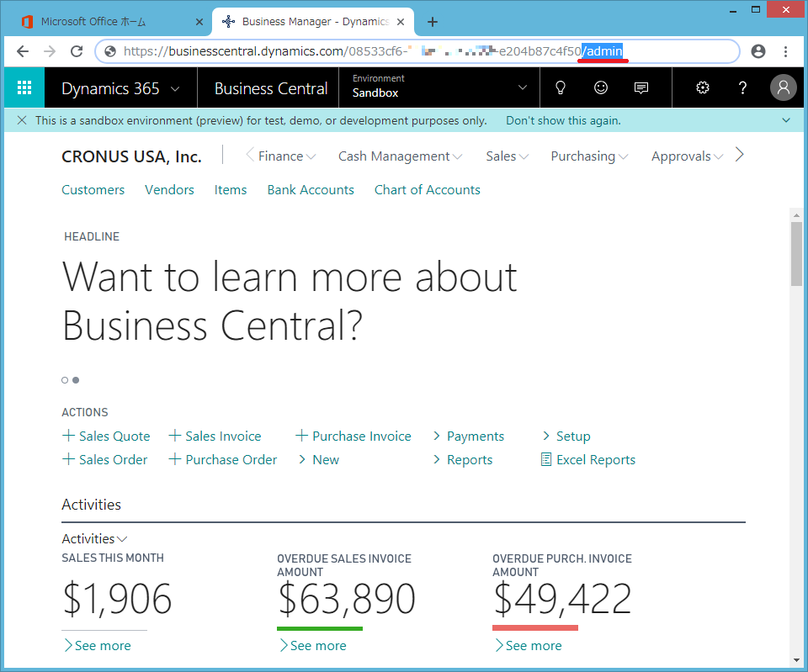The height and width of the screenshot is (672, 808).
Task: Click the CRONUS USA, Inc. company name
Action: (x=131, y=156)
